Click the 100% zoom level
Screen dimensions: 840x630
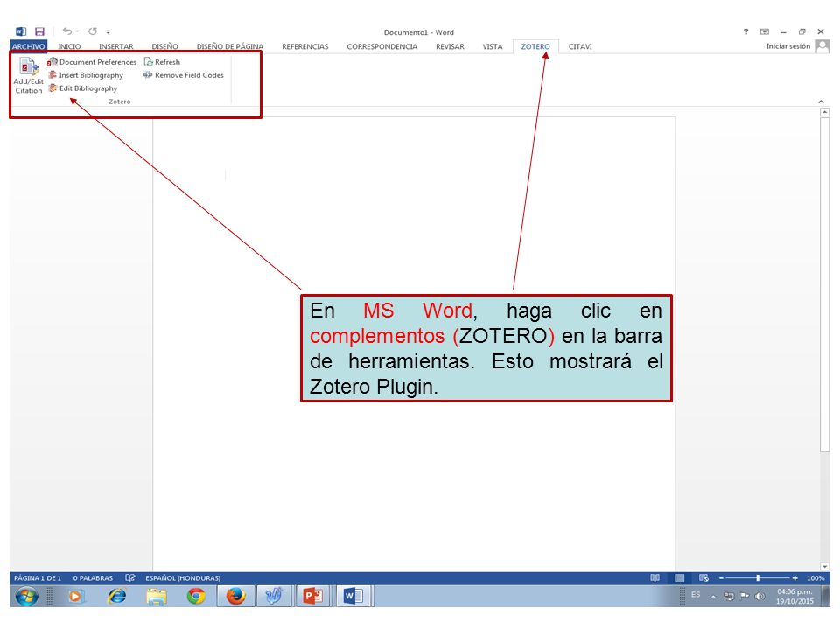[815, 578]
